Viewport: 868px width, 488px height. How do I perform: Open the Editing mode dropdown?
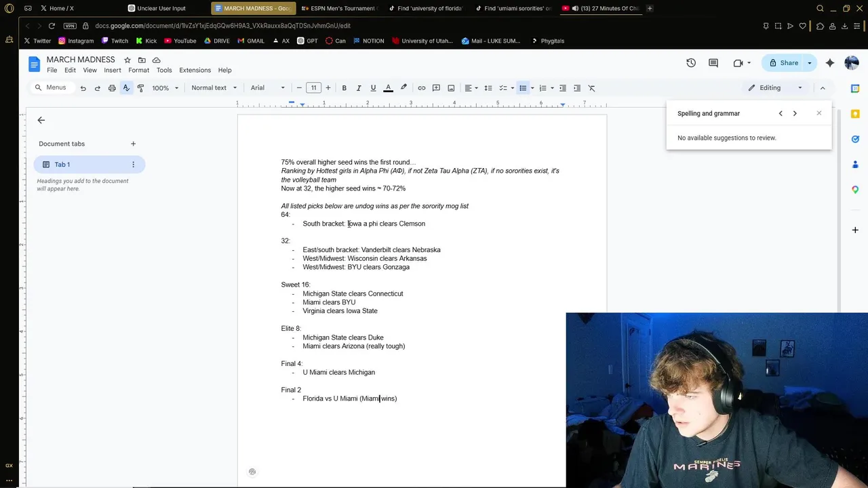775,88
